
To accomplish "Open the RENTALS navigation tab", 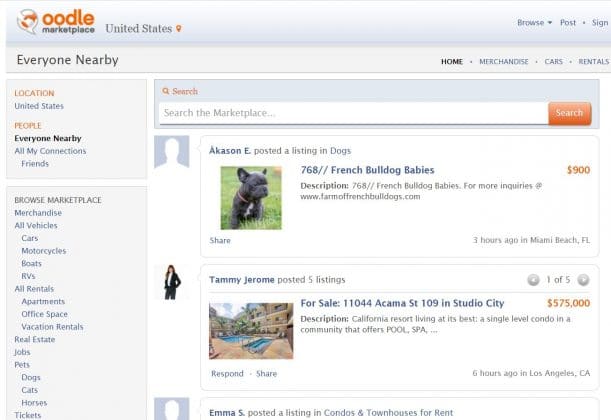I will pyautogui.click(x=593, y=62).
